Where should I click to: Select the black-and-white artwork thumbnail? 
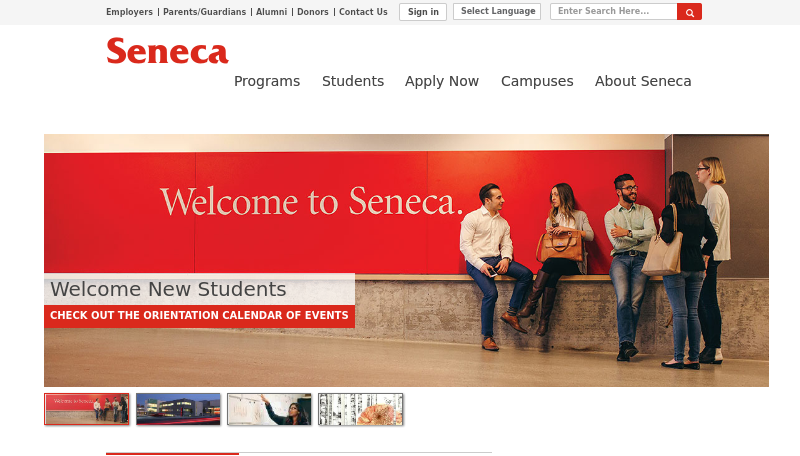coord(360,409)
